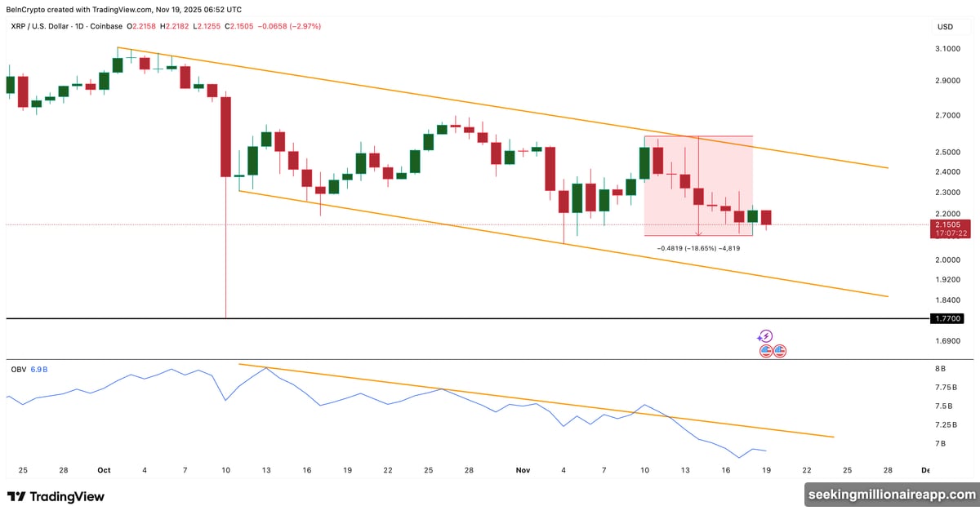Click the USD currency label above the price scale
980x515 pixels.
pyautogui.click(x=944, y=26)
